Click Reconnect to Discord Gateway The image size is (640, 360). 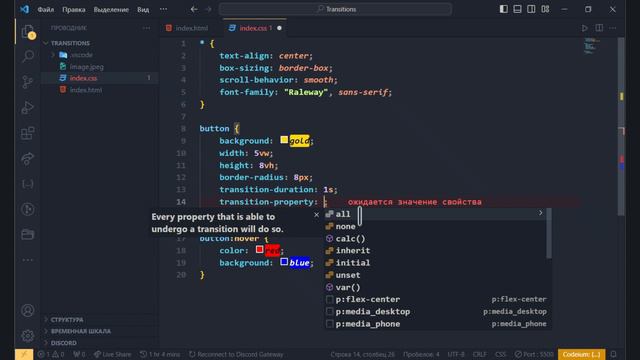pyautogui.click(x=236, y=354)
